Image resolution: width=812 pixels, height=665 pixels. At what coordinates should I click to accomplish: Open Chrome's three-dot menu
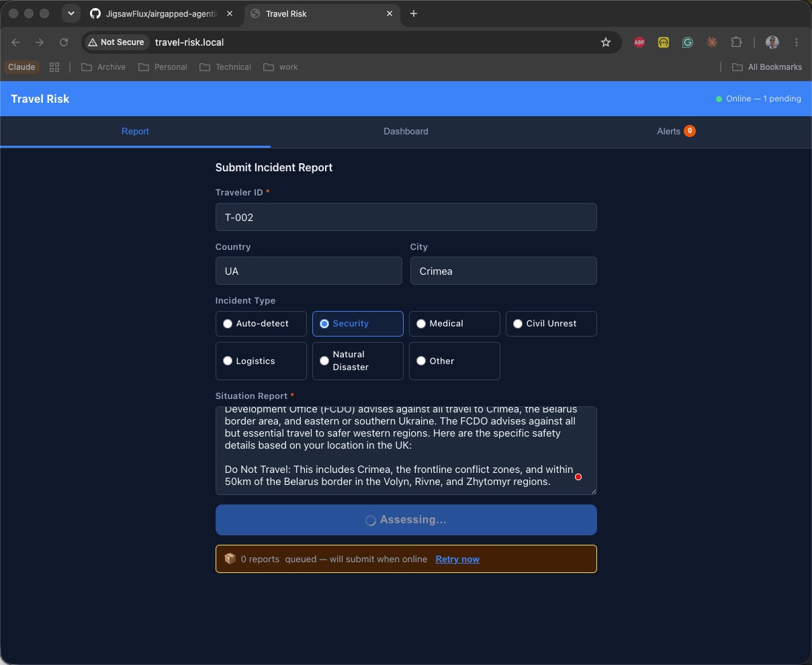(797, 42)
